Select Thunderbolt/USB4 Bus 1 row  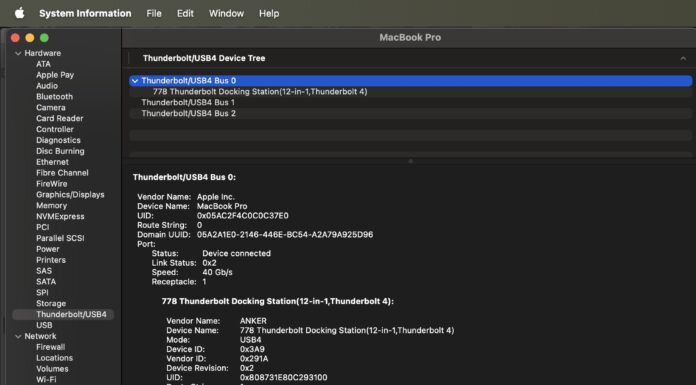(411, 103)
